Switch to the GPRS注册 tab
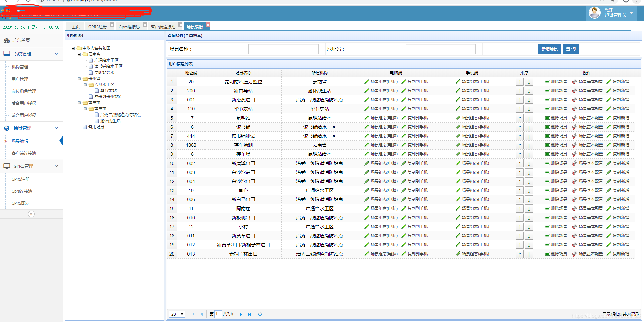Image resolution: width=644 pixels, height=322 pixels. click(x=97, y=27)
